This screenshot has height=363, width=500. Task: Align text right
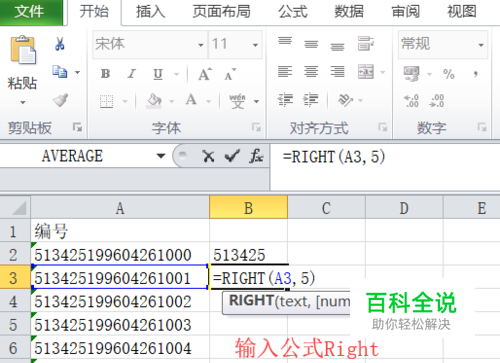tap(337, 72)
